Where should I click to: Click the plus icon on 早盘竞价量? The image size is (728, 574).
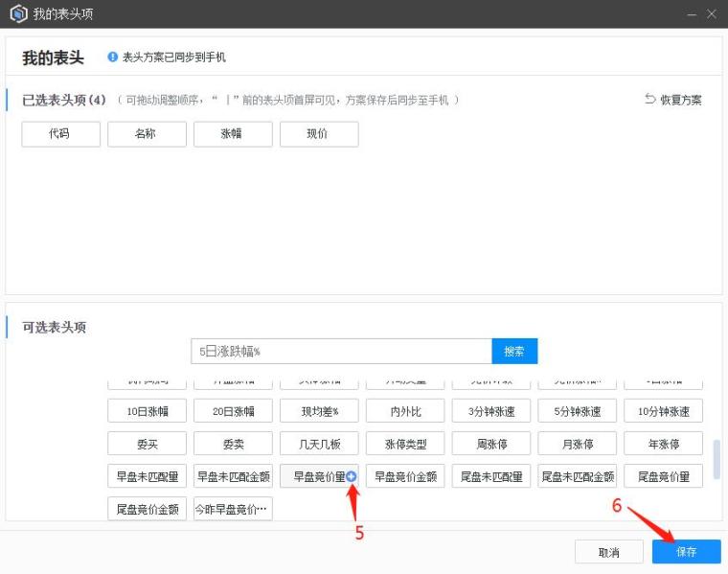(x=352, y=476)
